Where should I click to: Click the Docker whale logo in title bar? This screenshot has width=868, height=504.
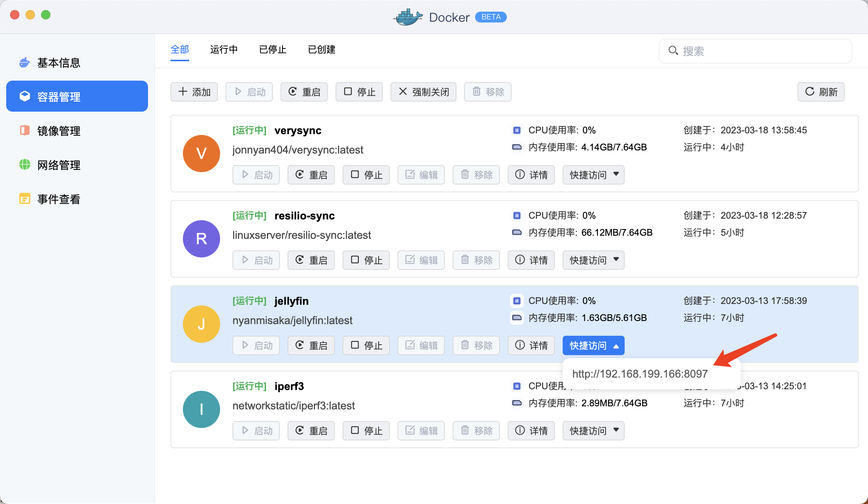(x=408, y=17)
